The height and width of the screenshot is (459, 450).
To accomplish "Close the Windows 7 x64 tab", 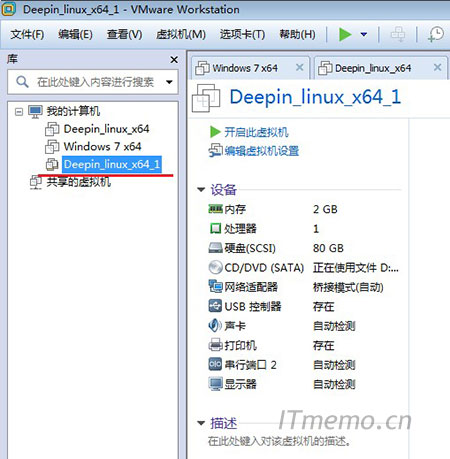I will click(300, 67).
